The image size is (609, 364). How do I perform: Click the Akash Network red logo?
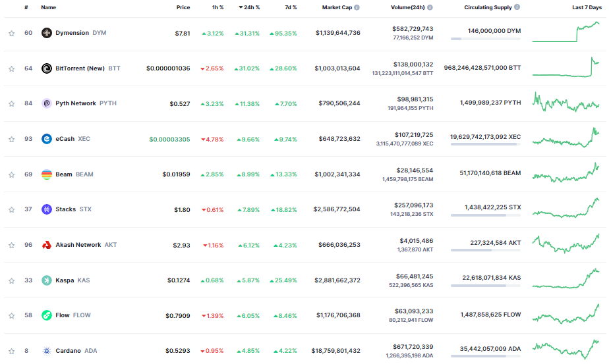click(x=47, y=245)
